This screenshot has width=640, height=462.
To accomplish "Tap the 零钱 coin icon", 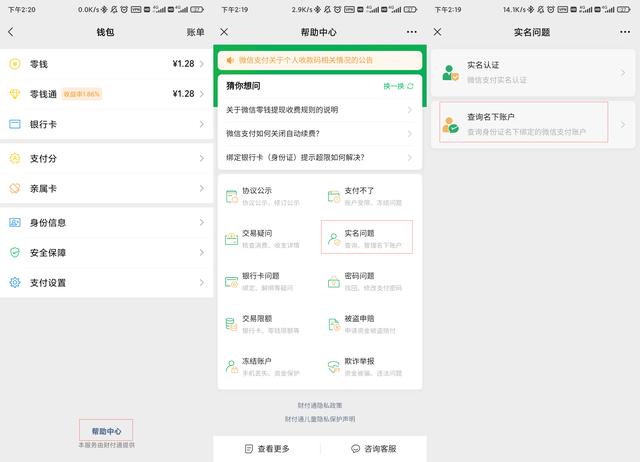I will (15, 64).
